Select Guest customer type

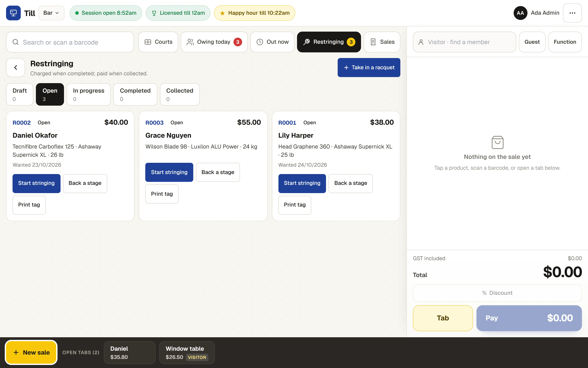click(532, 42)
